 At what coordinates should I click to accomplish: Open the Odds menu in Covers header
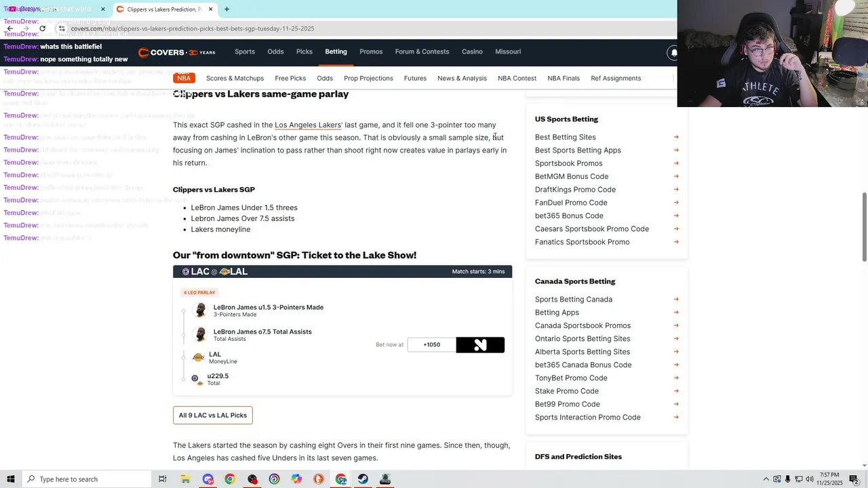pyautogui.click(x=275, y=52)
